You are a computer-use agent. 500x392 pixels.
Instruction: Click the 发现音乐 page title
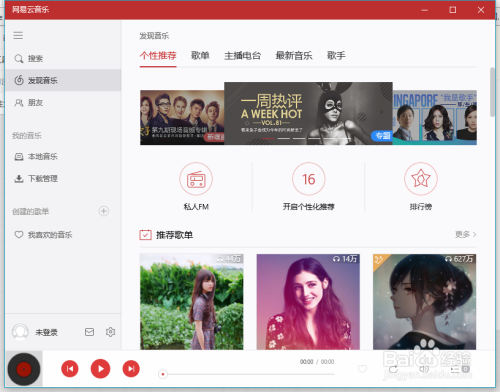154,36
